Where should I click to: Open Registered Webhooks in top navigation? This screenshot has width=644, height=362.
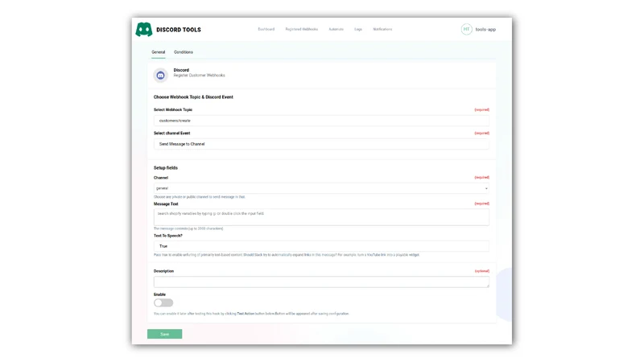click(x=301, y=29)
